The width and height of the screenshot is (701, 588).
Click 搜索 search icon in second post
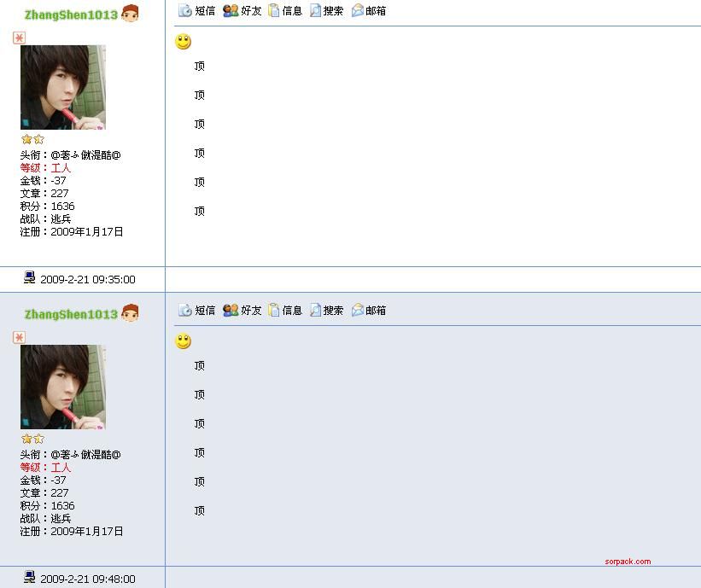pos(315,310)
